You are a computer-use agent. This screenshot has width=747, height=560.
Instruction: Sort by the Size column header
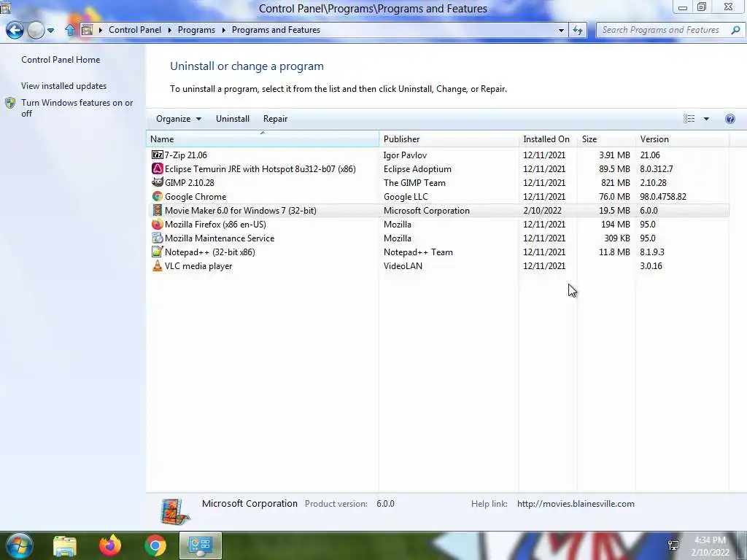pyautogui.click(x=606, y=139)
